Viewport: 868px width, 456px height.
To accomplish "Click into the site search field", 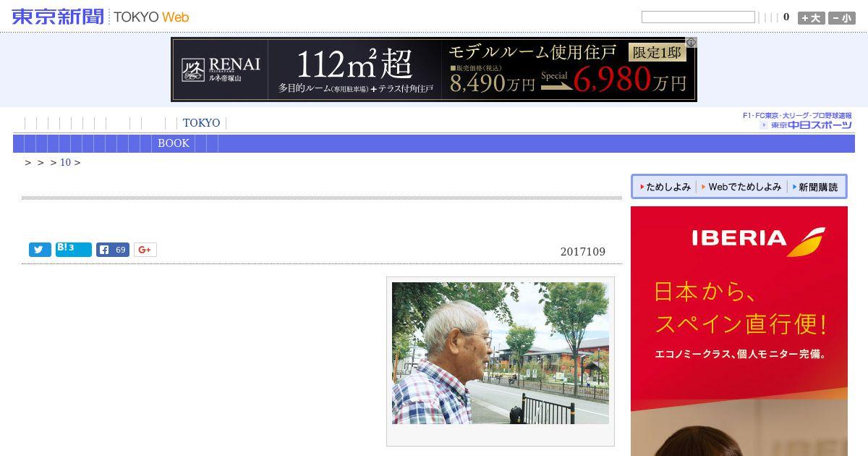I will click(x=698, y=17).
